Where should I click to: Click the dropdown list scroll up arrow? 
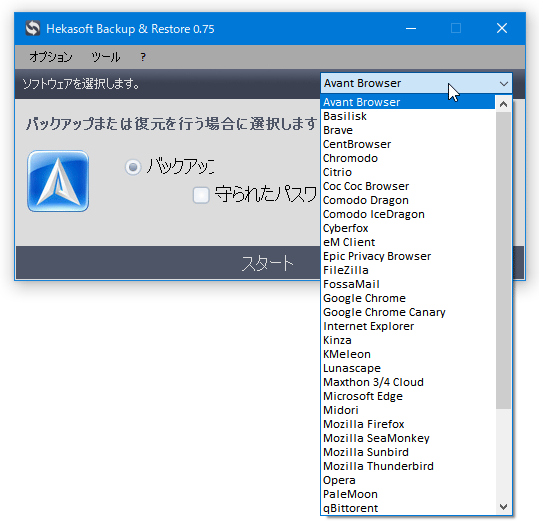503,104
